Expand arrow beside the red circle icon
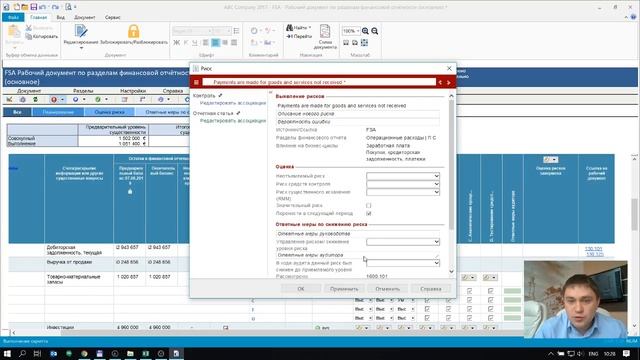This screenshot has height=360, width=640. click(x=62, y=100)
